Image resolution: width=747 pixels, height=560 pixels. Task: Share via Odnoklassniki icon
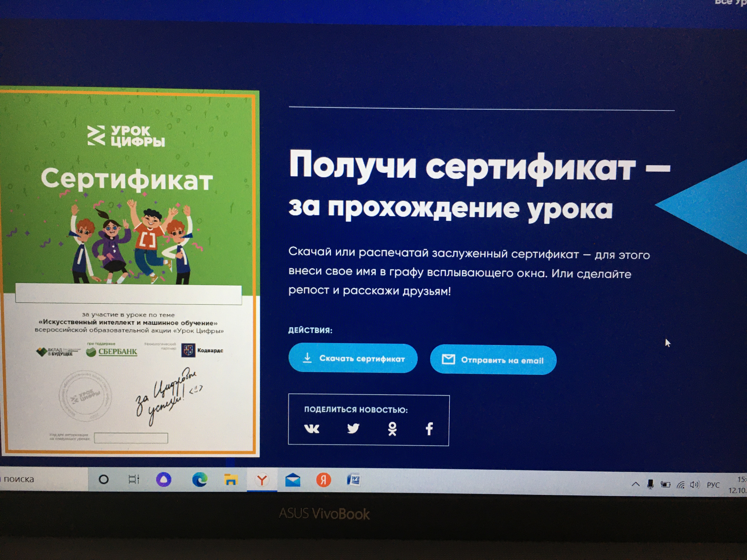[392, 429]
